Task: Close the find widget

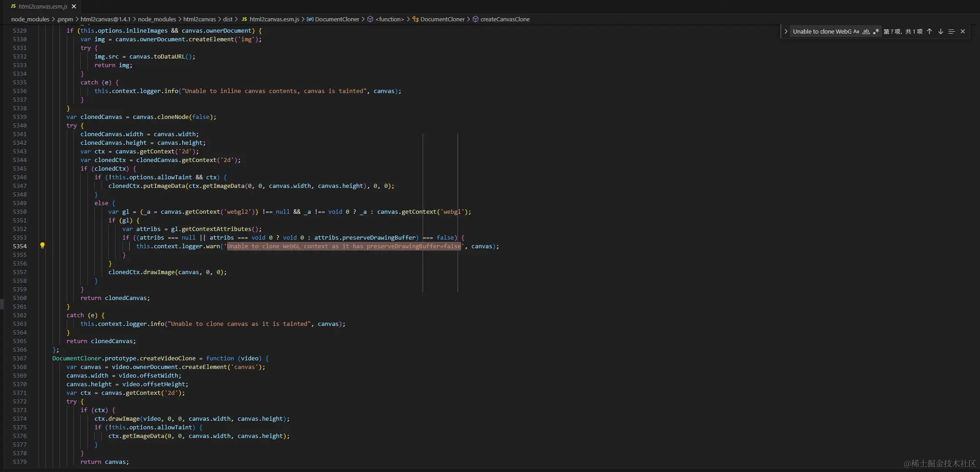Action: click(963, 31)
